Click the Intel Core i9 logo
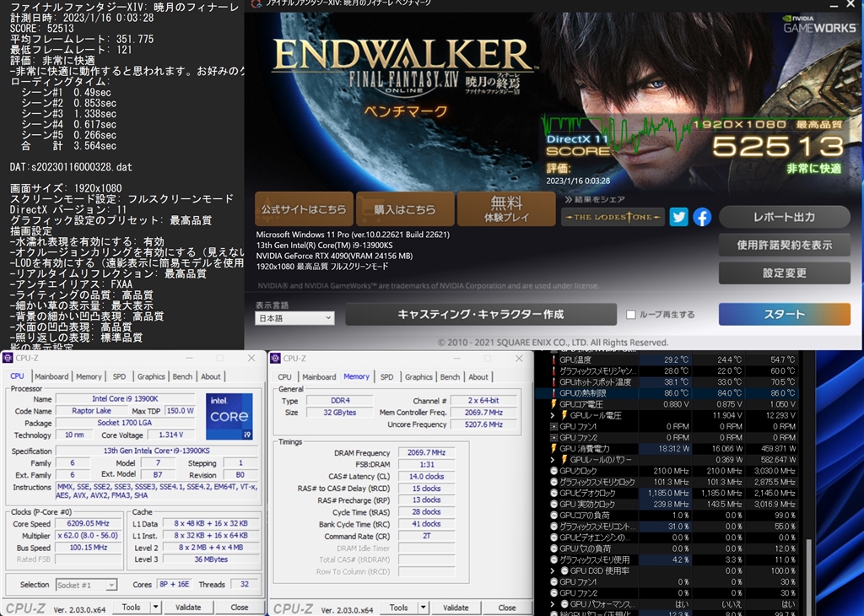The image size is (864, 616). (x=229, y=416)
